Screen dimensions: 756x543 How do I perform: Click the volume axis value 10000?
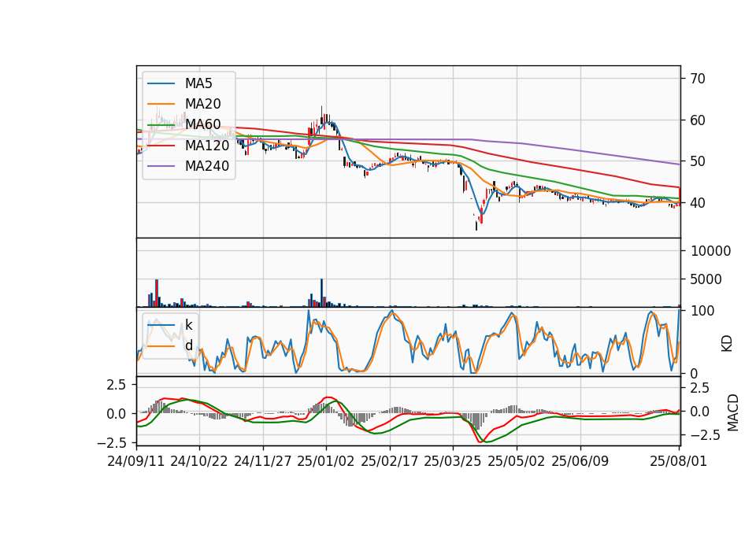point(710,251)
